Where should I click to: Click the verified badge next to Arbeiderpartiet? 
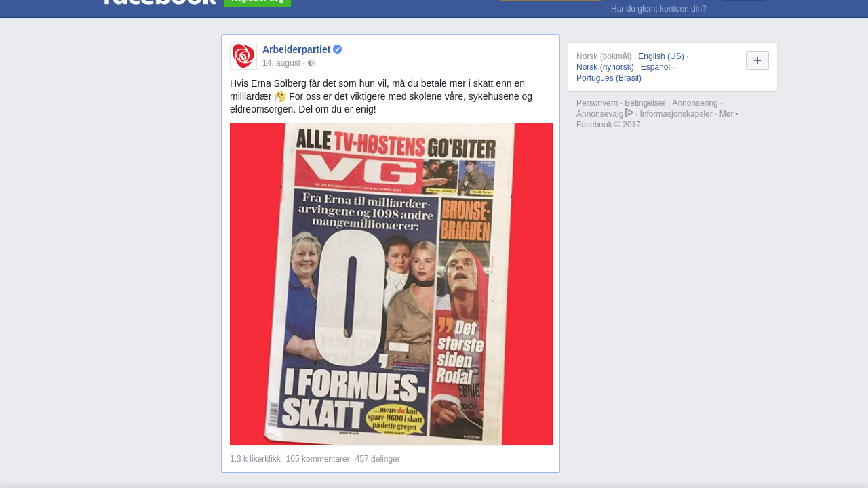[338, 49]
